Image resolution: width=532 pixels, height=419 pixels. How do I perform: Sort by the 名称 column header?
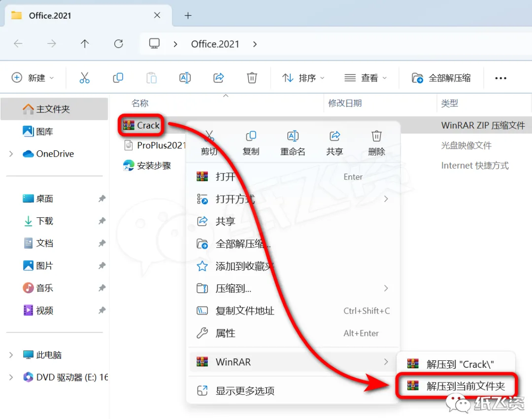pyautogui.click(x=140, y=103)
